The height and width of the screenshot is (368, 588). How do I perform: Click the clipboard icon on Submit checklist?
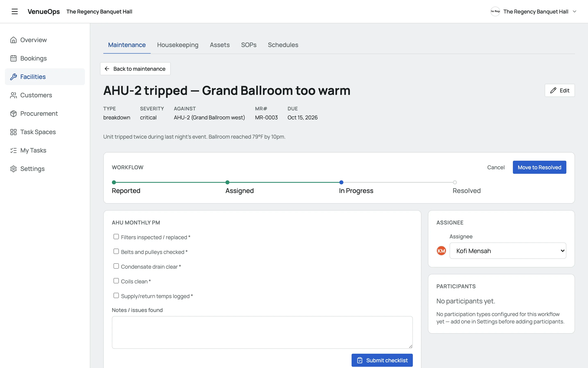pyautogui.click(x=360, y=360)
